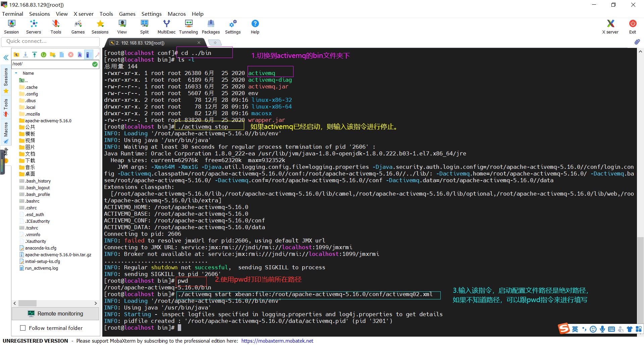
Task: Confirm the /root/ path with green check
Action: [x=95, y=64]
